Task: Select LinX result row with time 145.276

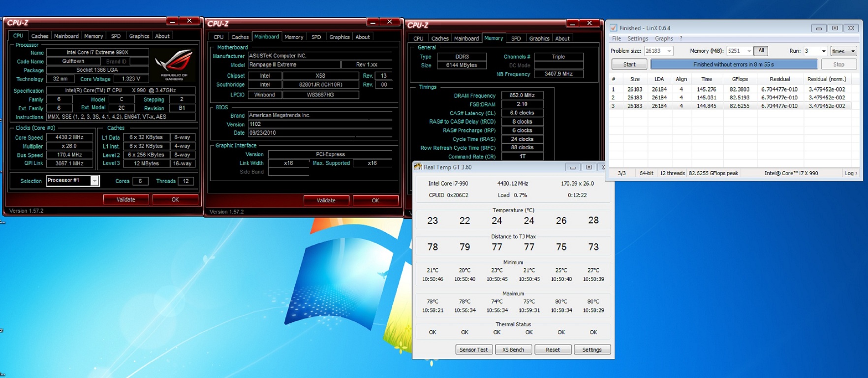Action: 730,89
